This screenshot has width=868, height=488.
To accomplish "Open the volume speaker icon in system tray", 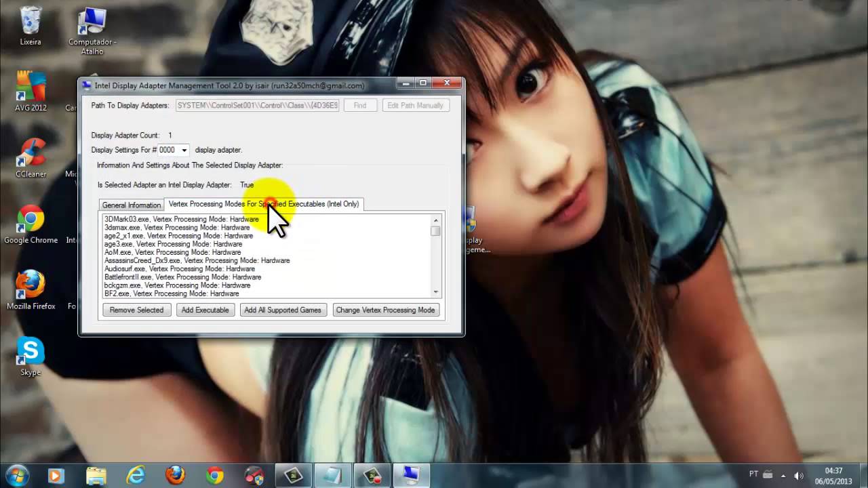I will tap(799, 475).
